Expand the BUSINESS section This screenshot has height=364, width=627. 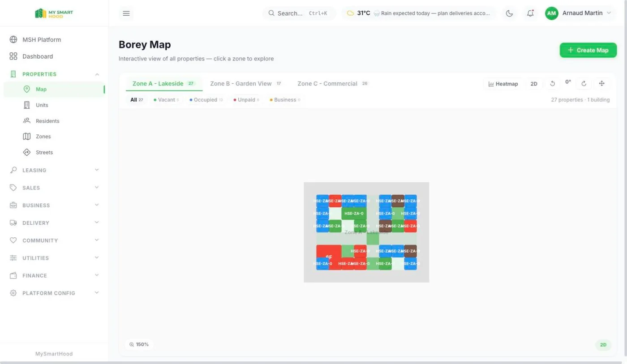click(54, 205)
